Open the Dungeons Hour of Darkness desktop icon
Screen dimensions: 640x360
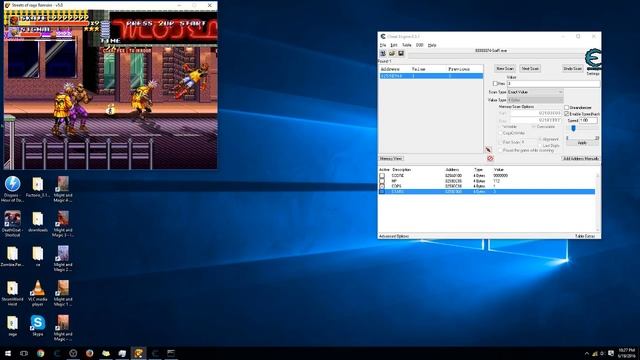tap(12, 188)
